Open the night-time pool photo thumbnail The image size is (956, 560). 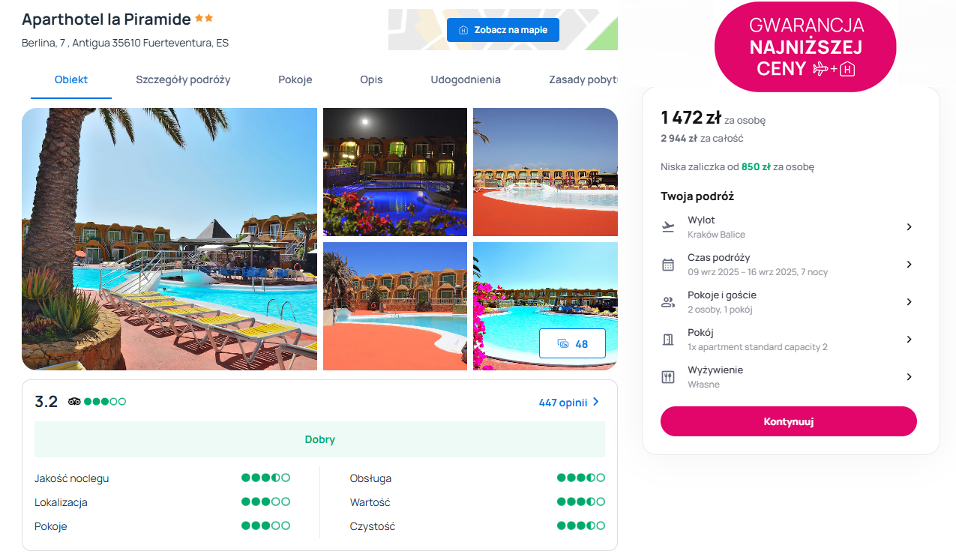point(395,172)
